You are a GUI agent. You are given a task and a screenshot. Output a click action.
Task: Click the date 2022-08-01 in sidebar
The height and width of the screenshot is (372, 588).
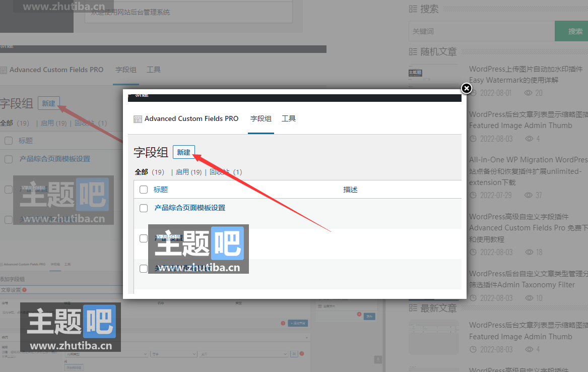[496, 93]
